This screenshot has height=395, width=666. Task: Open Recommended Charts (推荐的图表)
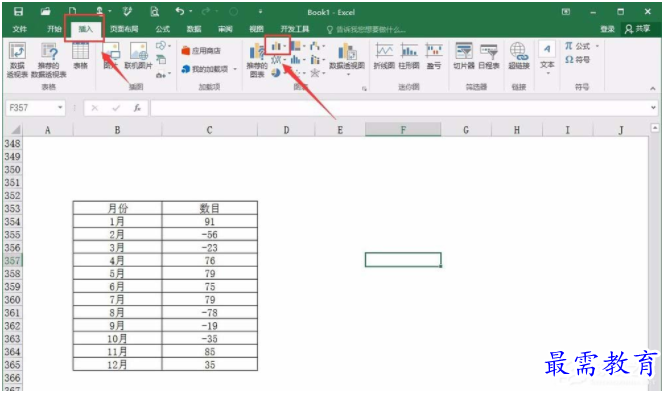pyautogui.click(x=257, y=60)
